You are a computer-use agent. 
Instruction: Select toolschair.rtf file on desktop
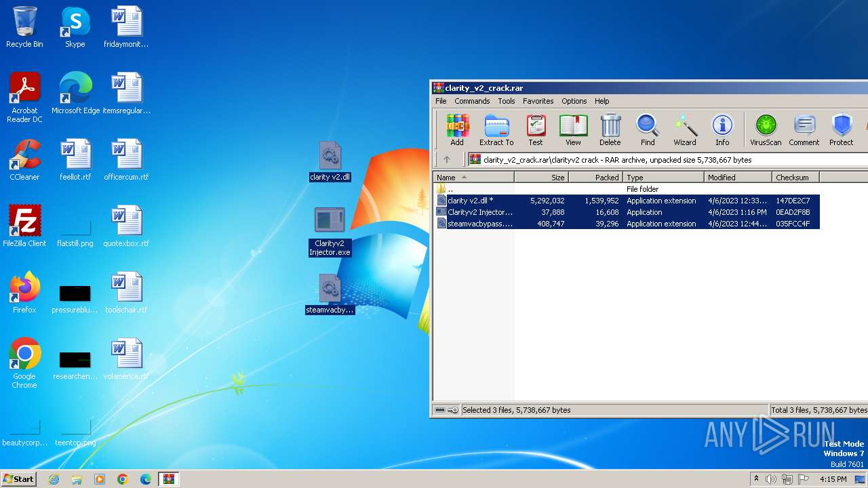(126, 293)
